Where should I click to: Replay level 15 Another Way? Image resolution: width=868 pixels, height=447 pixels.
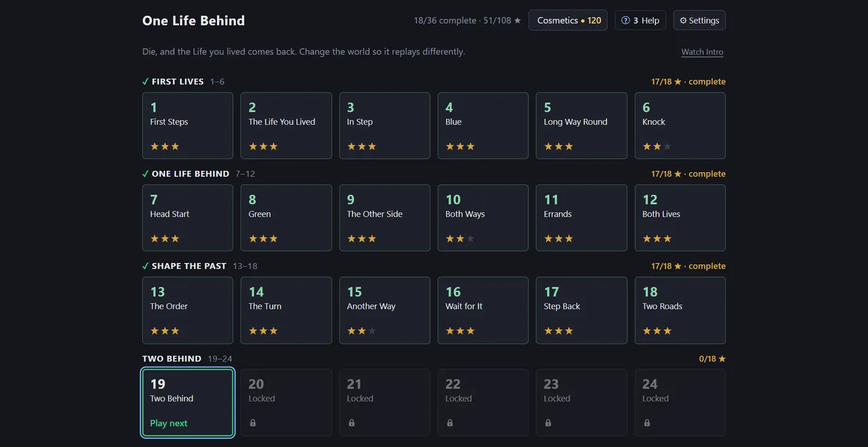click(x=385, y=310)
